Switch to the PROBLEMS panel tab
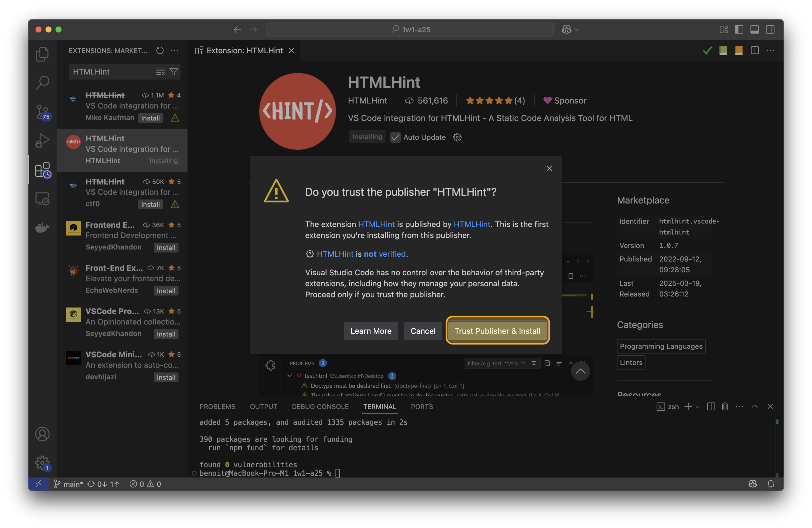 tap(217, 406)
